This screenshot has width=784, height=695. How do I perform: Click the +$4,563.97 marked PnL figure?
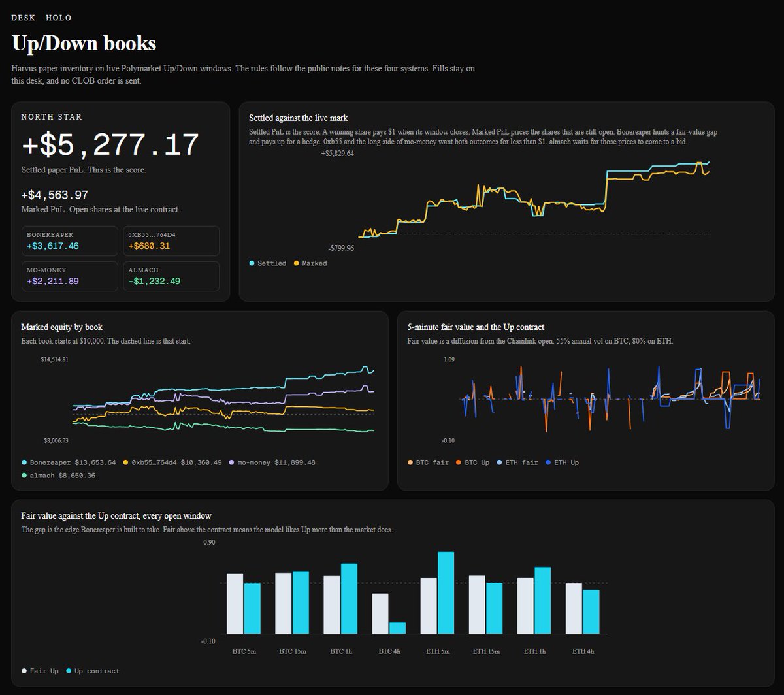pyautogui.click(x=55, y=195)
